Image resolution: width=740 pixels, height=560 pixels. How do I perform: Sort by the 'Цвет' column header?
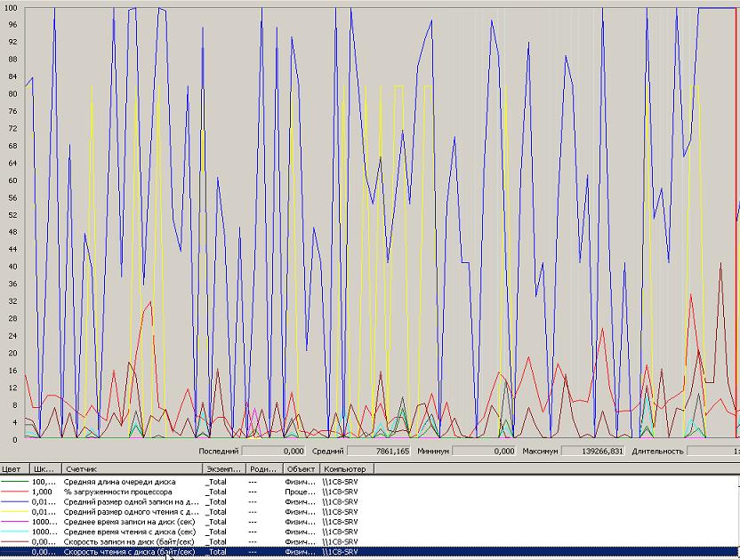14,468
